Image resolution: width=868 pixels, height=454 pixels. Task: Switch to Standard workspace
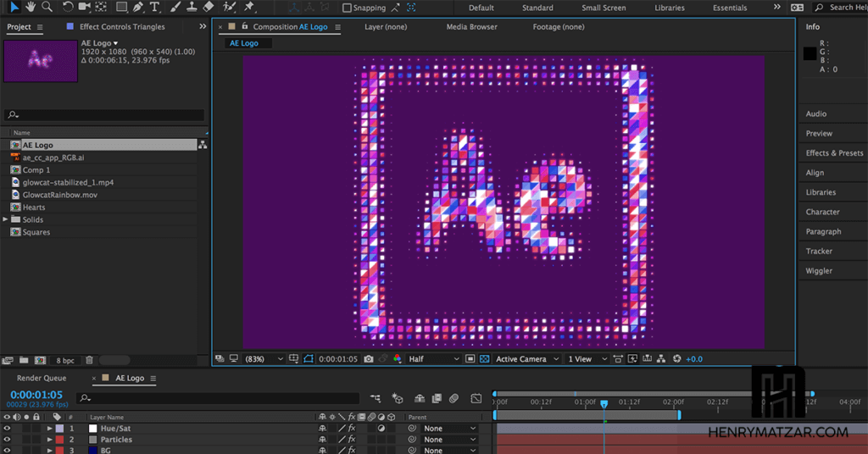pyautogui.click(x=537, y=8)
